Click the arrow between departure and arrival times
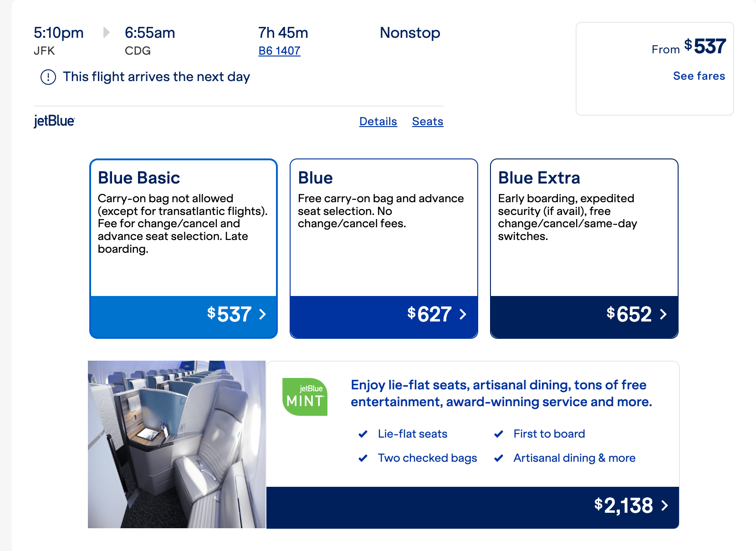Screen dimensions: 756x551 (106, 32)
